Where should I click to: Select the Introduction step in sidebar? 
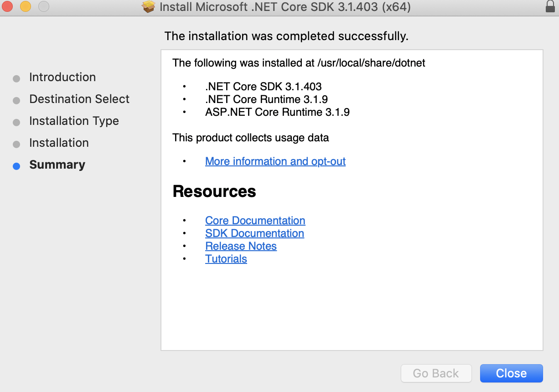[x=62, y=77]
